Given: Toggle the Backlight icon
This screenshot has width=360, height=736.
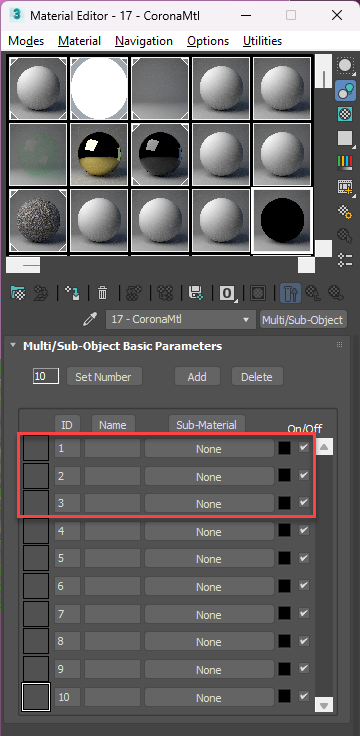Looking at the screenshot, I should click(345, 91).
